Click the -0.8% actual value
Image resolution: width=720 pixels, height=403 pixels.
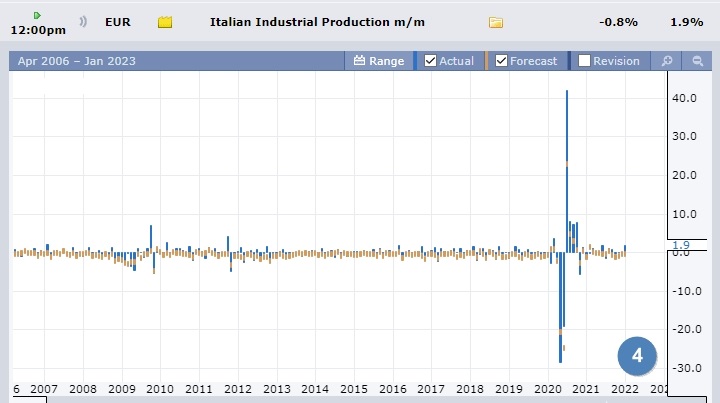click(x=617, y=22)
